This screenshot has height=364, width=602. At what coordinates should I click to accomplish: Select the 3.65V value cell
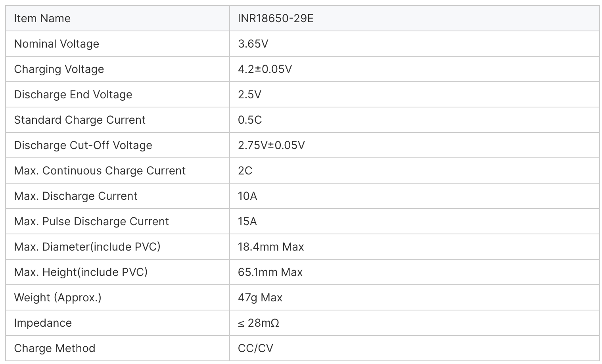coord(253,44)
